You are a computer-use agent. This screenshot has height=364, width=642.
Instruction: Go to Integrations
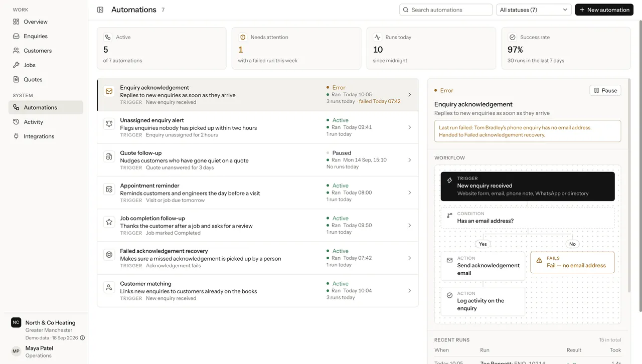pyautogui.click(x=46, y=136)
